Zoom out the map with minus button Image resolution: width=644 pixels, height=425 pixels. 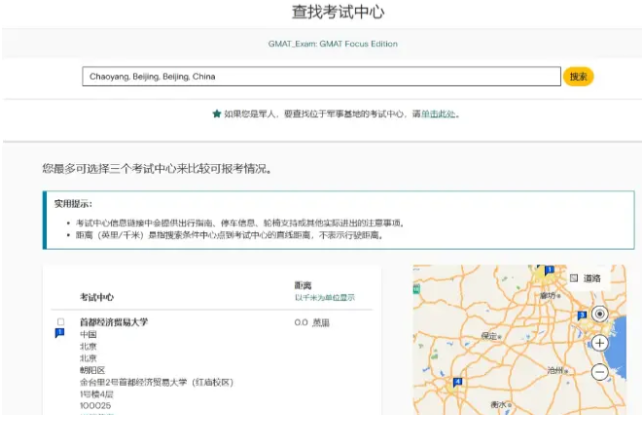(600, 372)
